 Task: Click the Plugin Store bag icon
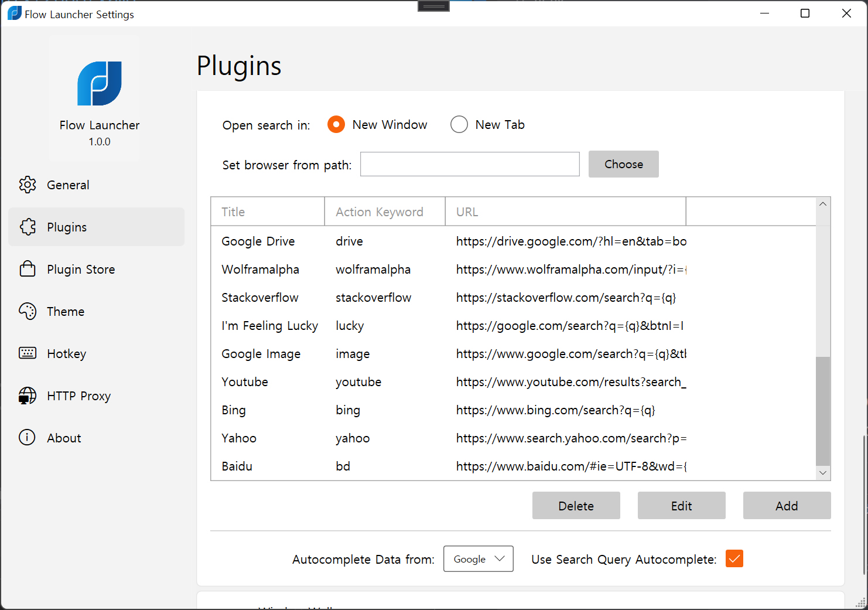(28, 269)
